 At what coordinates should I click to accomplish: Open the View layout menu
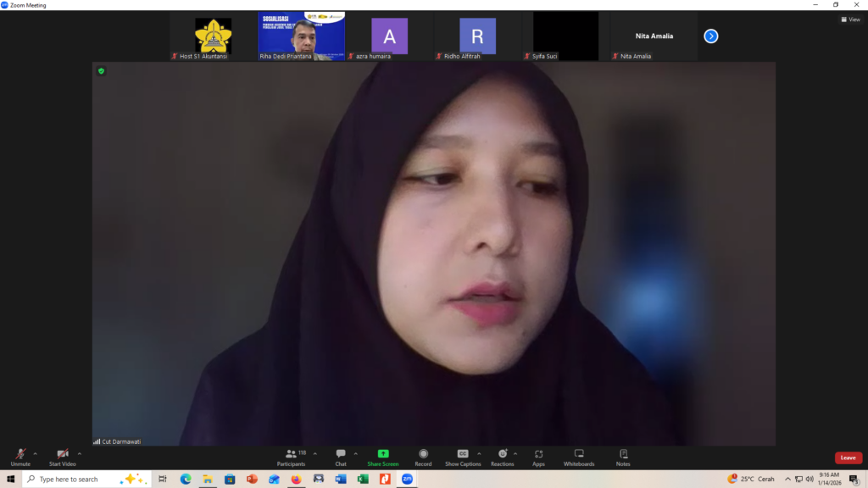(x=850, y=19)
